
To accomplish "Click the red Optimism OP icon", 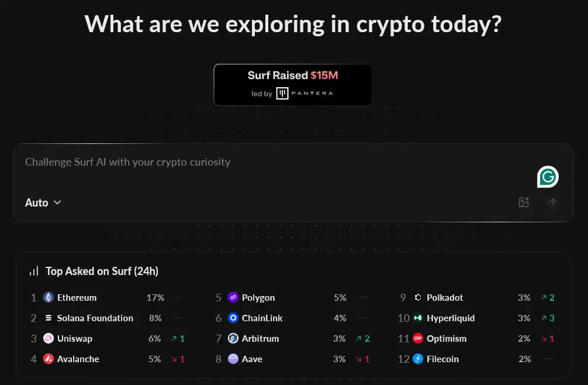I will click(x=418, y=339).
